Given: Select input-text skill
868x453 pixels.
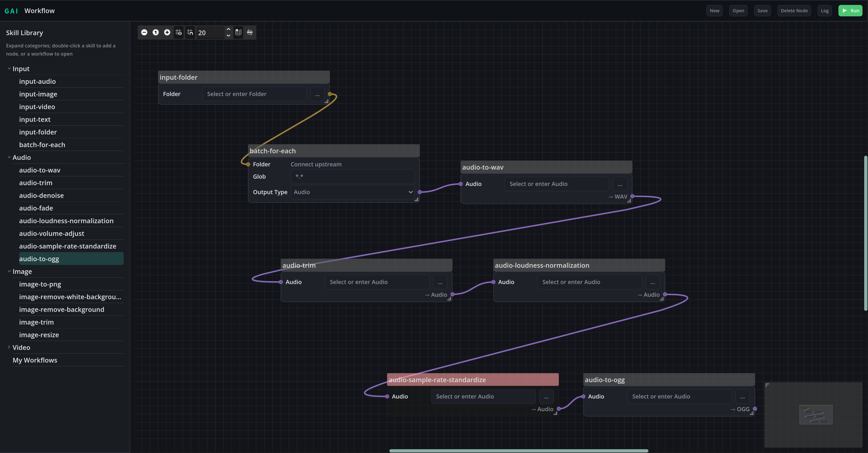Looking at the screenshot, I should click(71, 119).
